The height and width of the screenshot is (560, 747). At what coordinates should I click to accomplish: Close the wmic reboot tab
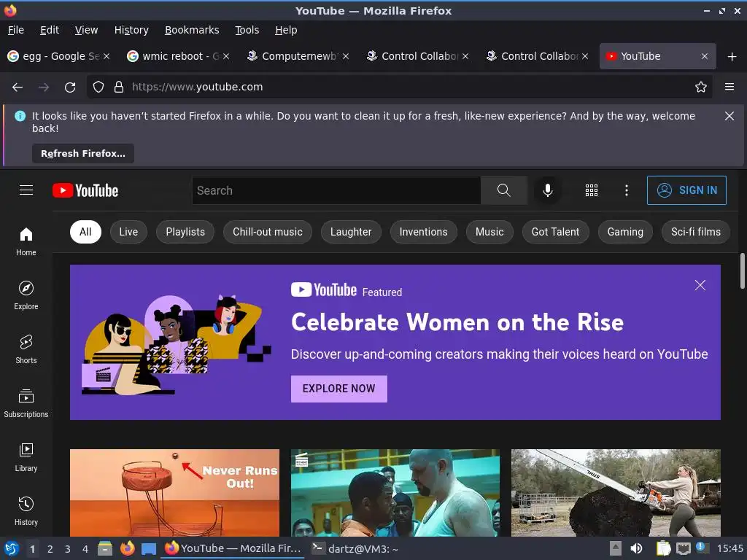click(x=226, y=56)
